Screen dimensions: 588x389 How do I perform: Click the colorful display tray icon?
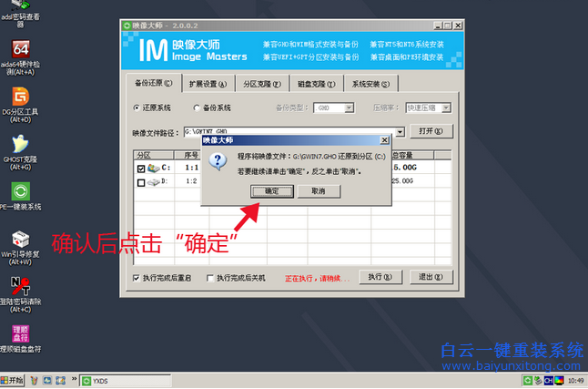559,381
